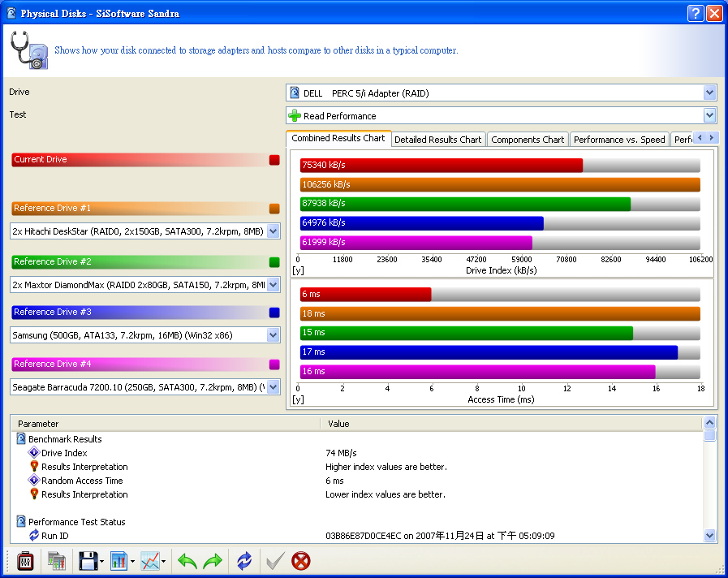The image size is (728, 578).
Task: Click the results list scroll down arrow
Action: pos(709,535)
